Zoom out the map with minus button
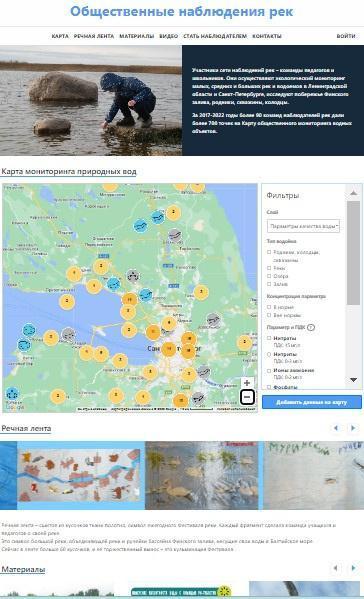This screenshot has height=599, width=364. tap(247, 397)
